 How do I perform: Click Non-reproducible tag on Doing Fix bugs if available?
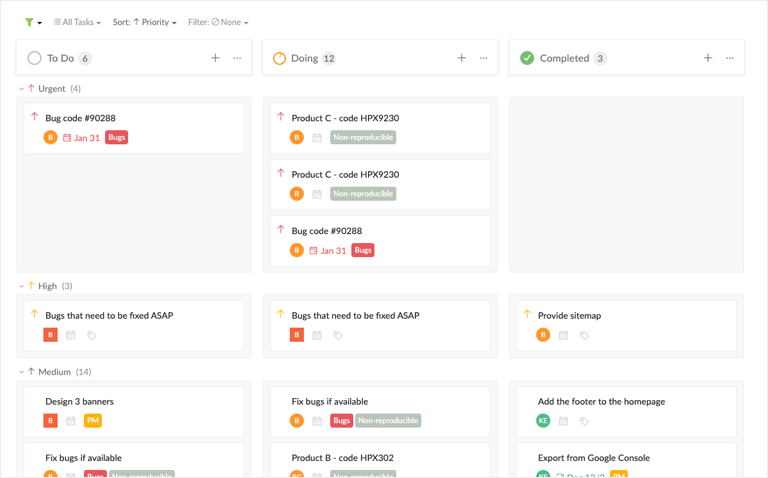[388, 421]
